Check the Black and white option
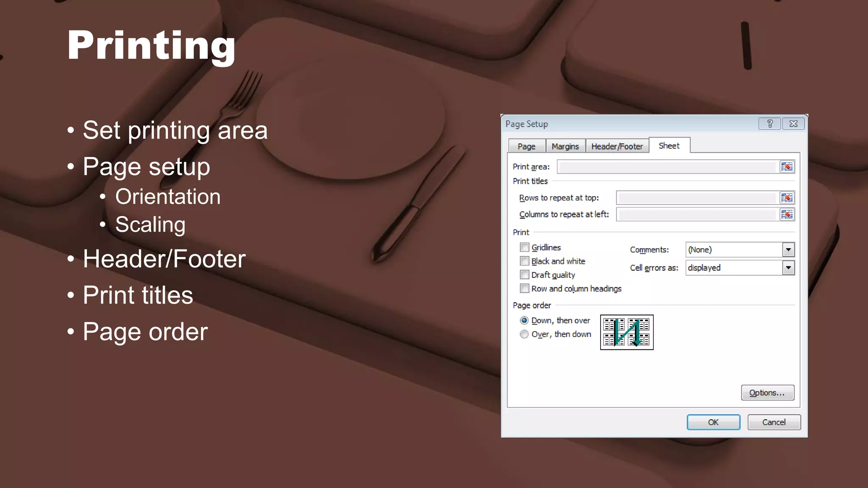 [x=525, y=261]
